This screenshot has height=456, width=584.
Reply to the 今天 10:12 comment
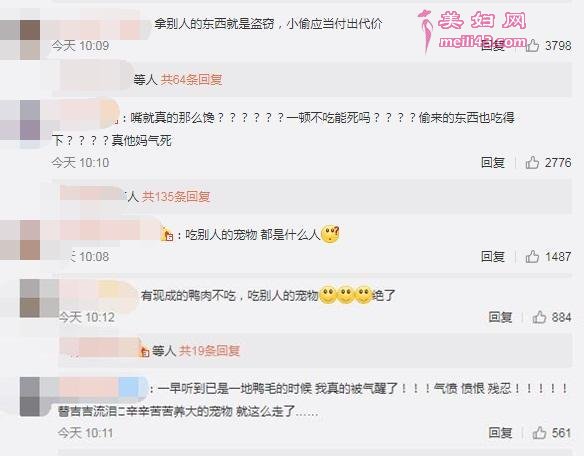tap(500, 317)
